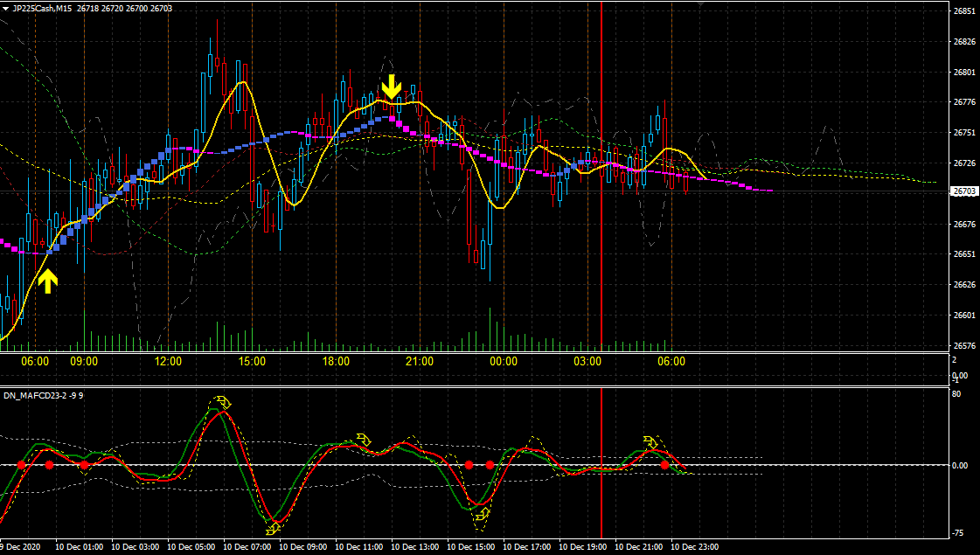The height and width of the screenshot is (555, 980).
Task: Click the 15:00 time label
Action: pyautogui.click(x=252, y=361)
